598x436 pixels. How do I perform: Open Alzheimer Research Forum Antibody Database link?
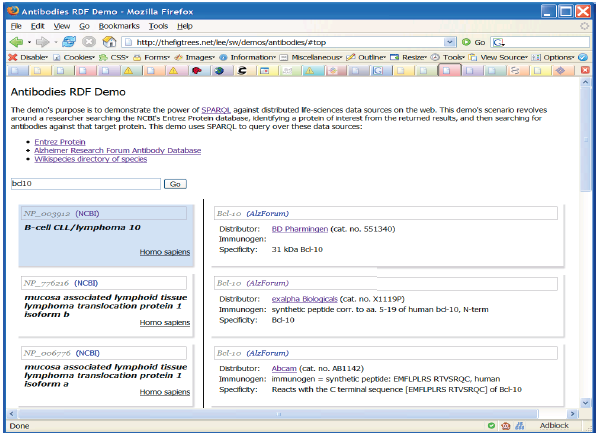[x=117, y=150]
